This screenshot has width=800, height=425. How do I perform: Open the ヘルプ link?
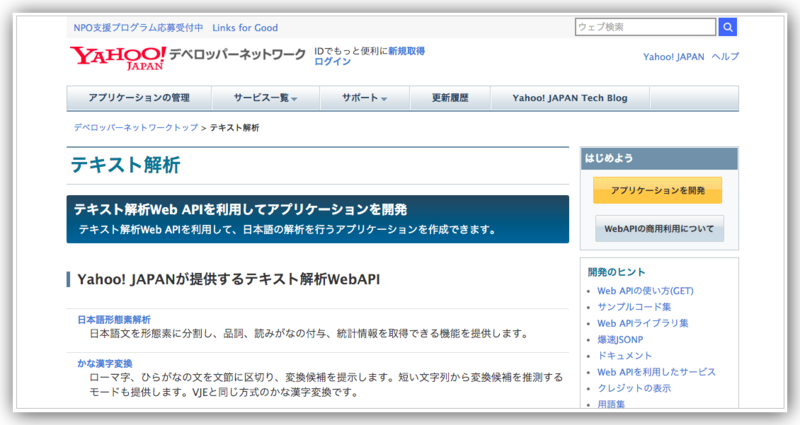725,57
